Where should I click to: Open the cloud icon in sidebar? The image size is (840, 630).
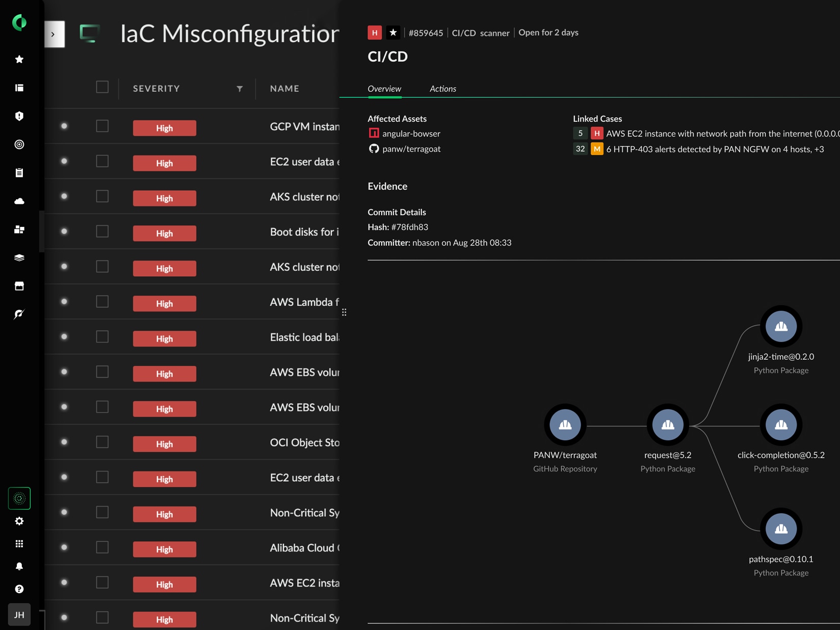pos(19,201)
